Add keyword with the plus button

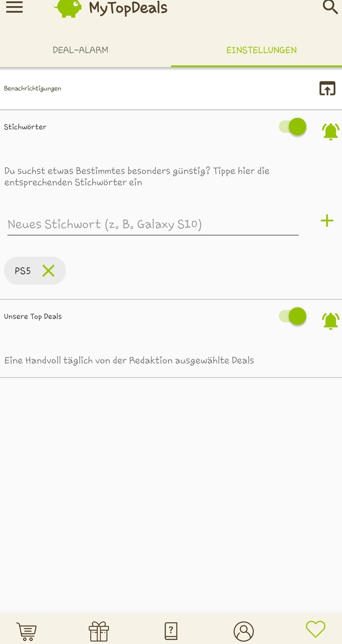pos(327,221)
